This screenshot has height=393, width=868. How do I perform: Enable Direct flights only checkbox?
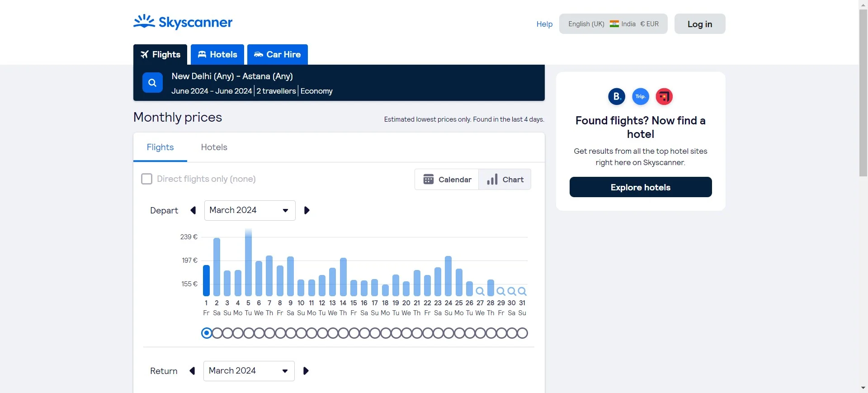coord(146,179)
